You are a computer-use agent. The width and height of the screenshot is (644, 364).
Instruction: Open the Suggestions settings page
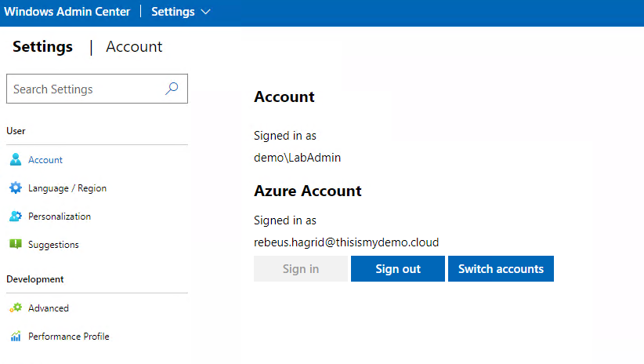(53, 245)
